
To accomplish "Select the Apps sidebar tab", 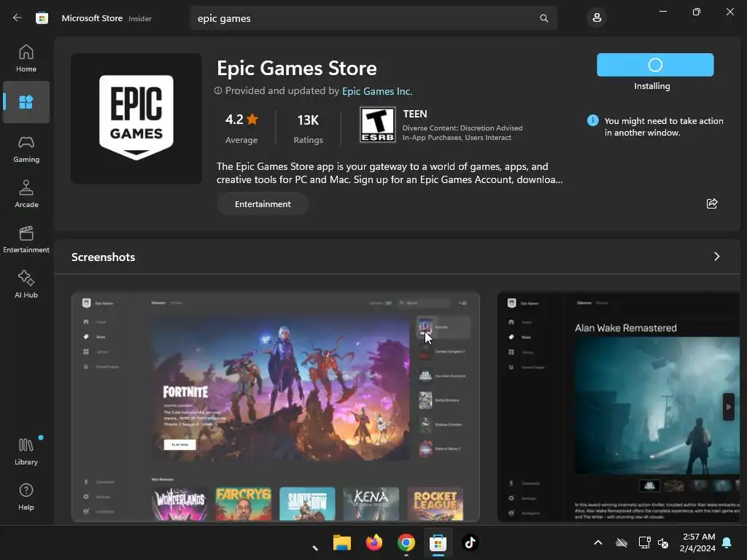I will click(26, 102).
